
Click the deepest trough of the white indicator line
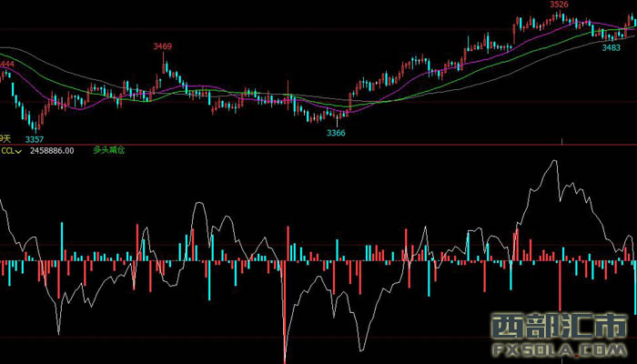285,359
